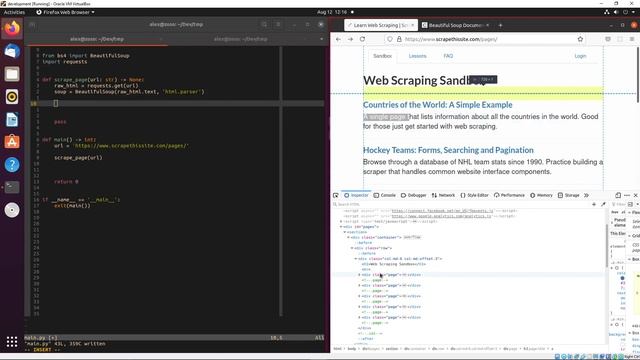640x360 pixels.
Task: Open Hockey Teams pagination example link
Action: (448, 150)
